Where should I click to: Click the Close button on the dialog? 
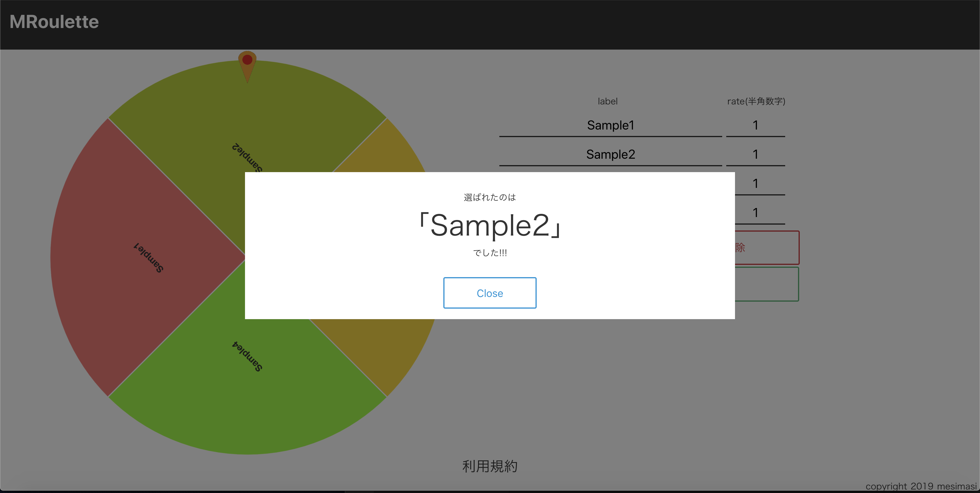coord(490,292)
